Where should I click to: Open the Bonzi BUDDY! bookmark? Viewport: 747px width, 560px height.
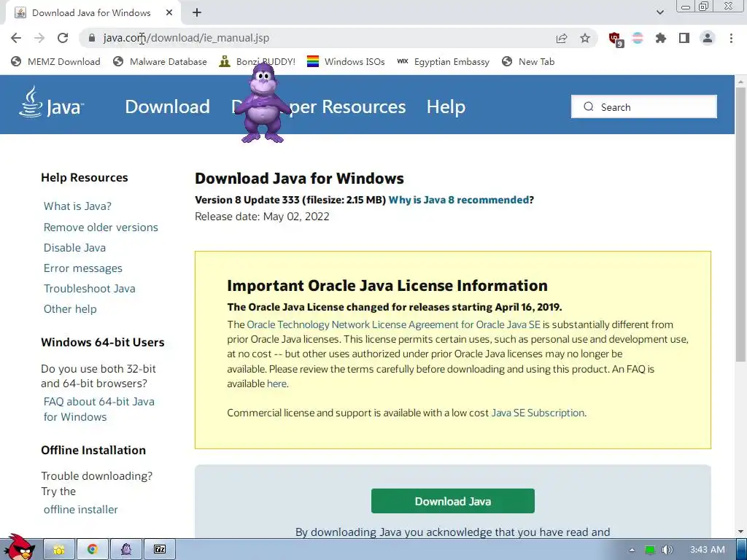click(258, 62)
